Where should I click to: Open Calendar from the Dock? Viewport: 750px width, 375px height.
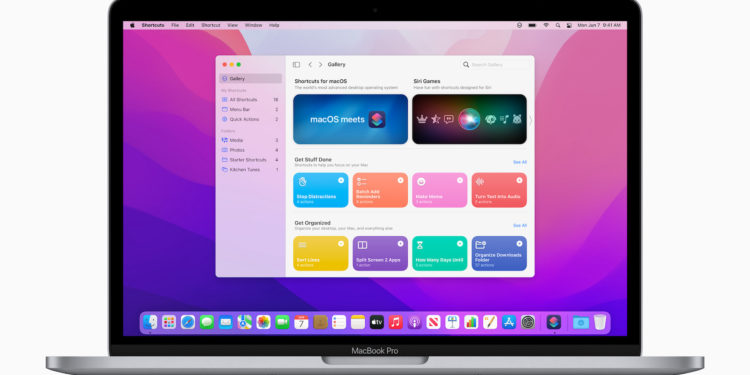coord(301,322)
